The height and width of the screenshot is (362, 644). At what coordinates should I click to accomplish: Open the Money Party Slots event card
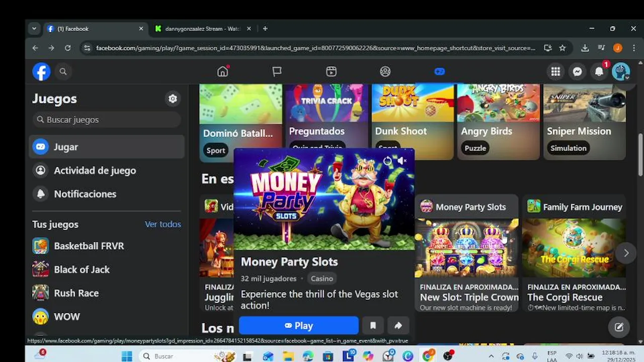click(466, 254)
